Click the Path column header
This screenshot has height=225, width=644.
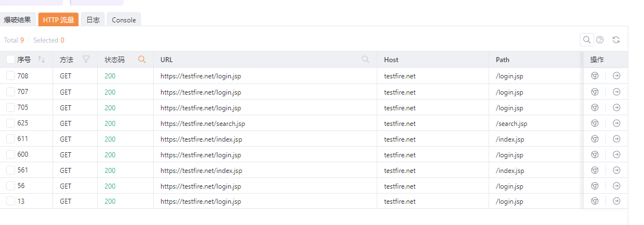click(x=503, y=60)
